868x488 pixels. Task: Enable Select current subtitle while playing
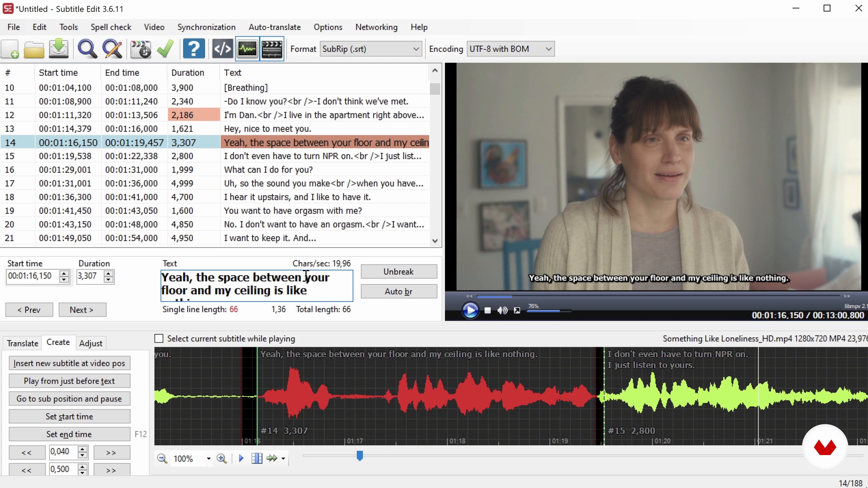[x=159, y=338]
